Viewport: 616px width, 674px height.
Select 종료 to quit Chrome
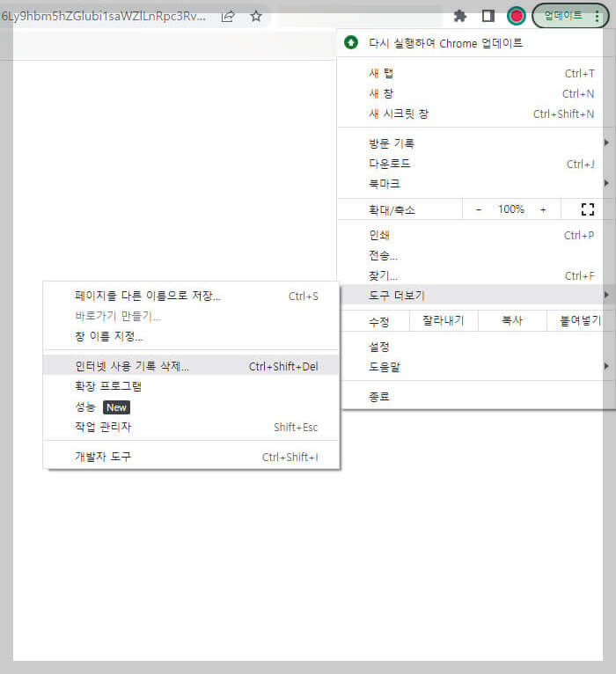(x=476, y=396)
